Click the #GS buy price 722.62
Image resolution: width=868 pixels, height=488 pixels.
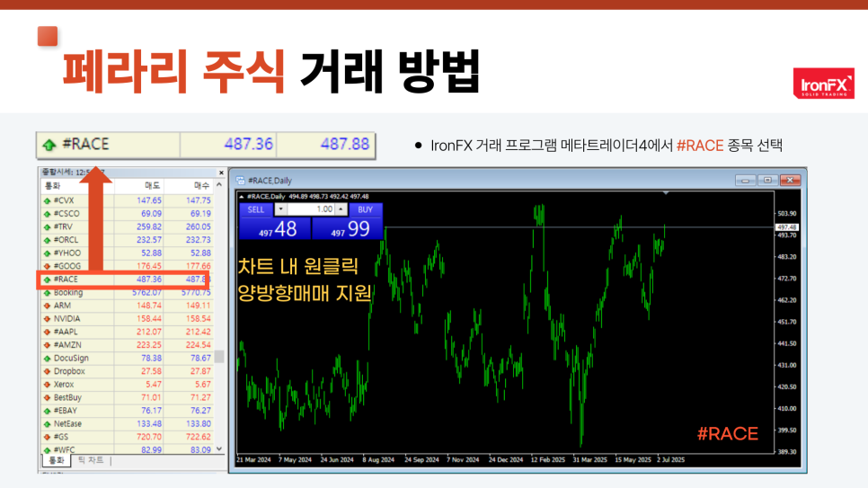(x=199, y=437)
